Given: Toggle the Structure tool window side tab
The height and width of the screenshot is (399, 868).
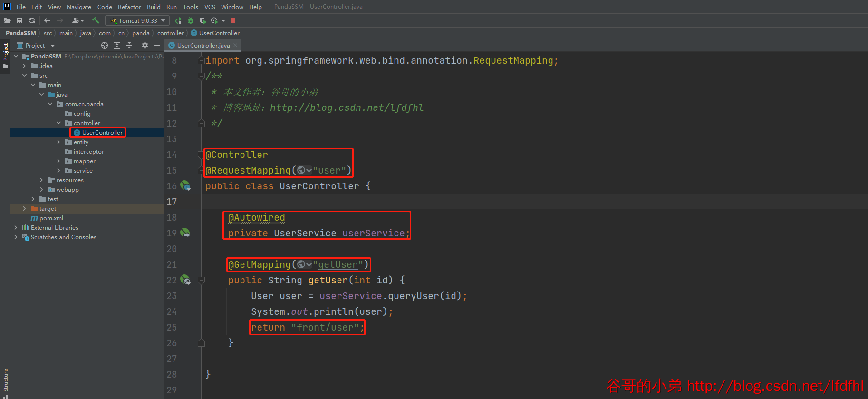Looking at the screenshot, I should (5, 383).
